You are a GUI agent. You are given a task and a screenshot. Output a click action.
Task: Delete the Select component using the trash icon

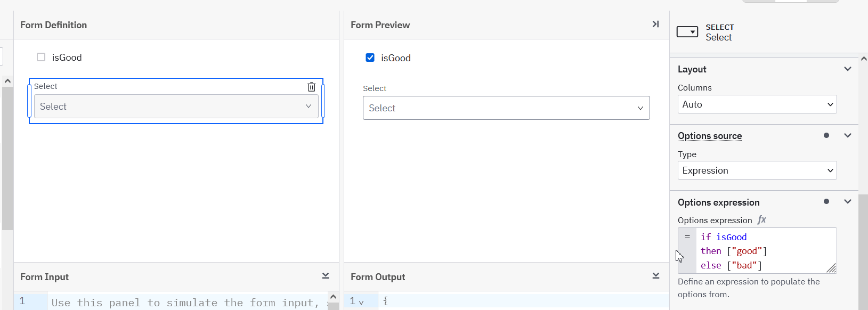tap(311, 86)
